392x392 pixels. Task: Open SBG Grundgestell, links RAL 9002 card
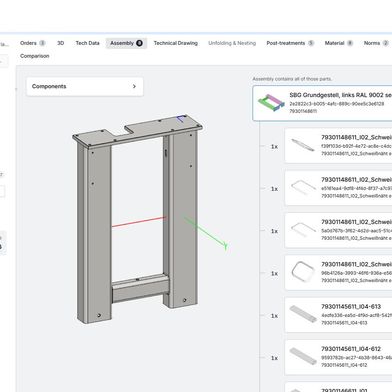(322, 103)
